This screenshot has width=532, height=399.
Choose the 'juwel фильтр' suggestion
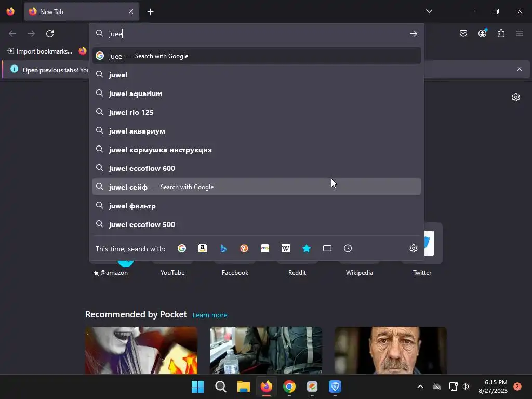pos(257,206)
